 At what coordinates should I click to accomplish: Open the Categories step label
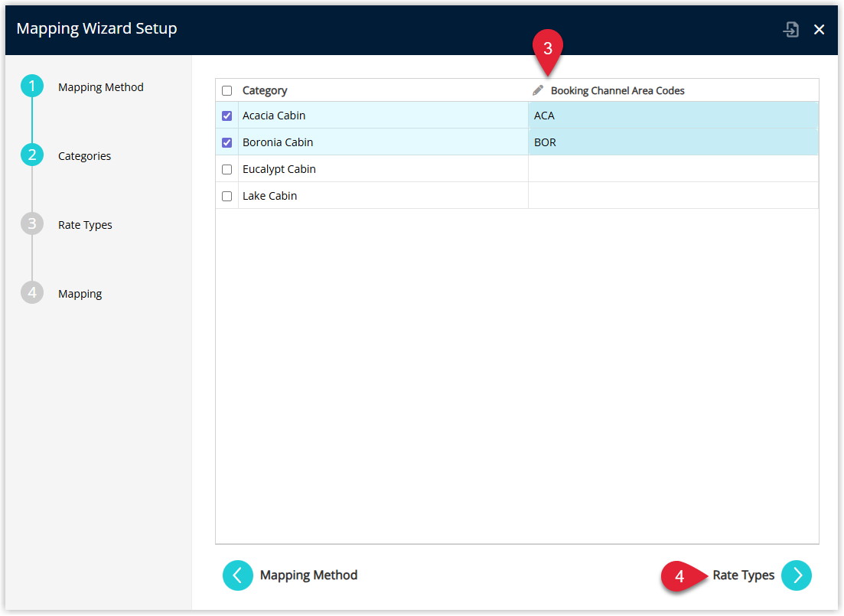coord(84,155)
